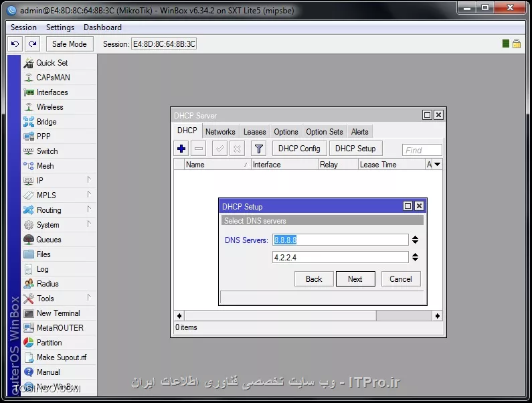Open Partition pie icon in sidebar
Viewport: 532px width, 403px height.
29,343
